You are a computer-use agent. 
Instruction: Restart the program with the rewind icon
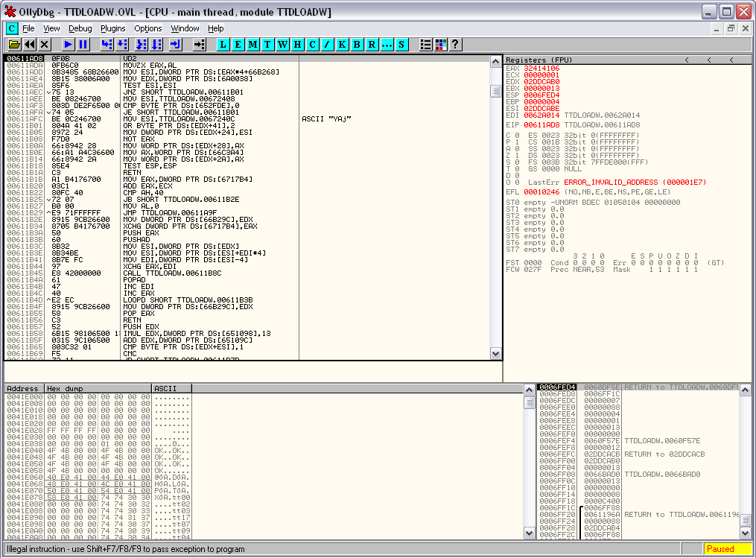coord(30,45)
